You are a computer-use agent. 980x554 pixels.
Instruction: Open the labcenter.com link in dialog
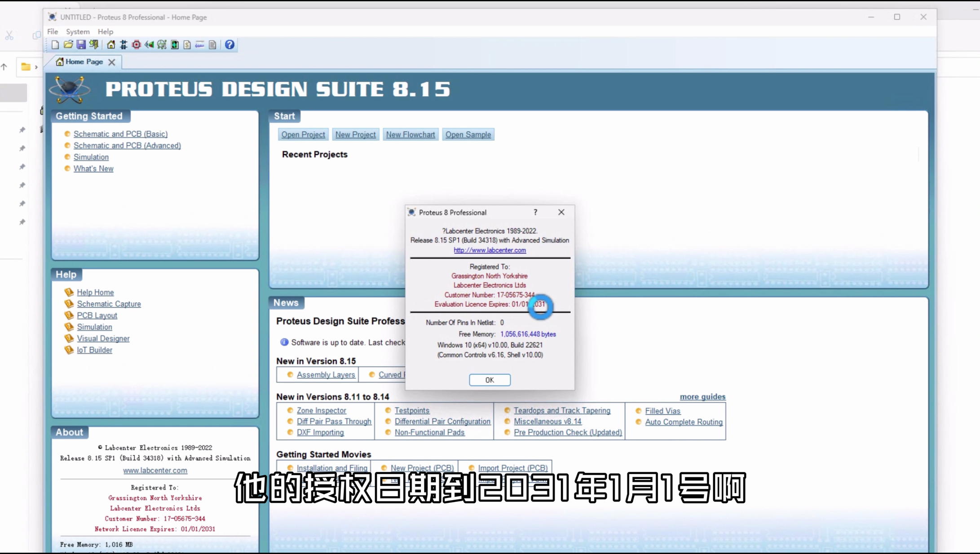tap(490, 250)
